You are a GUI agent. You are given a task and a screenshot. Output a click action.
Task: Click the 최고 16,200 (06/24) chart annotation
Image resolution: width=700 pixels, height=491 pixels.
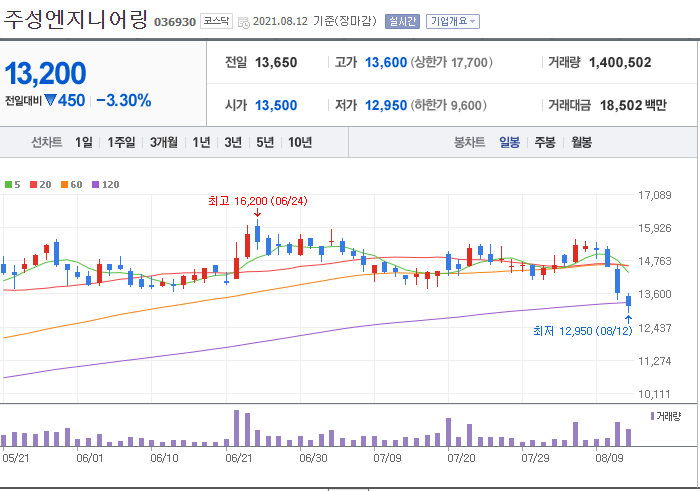258,201
